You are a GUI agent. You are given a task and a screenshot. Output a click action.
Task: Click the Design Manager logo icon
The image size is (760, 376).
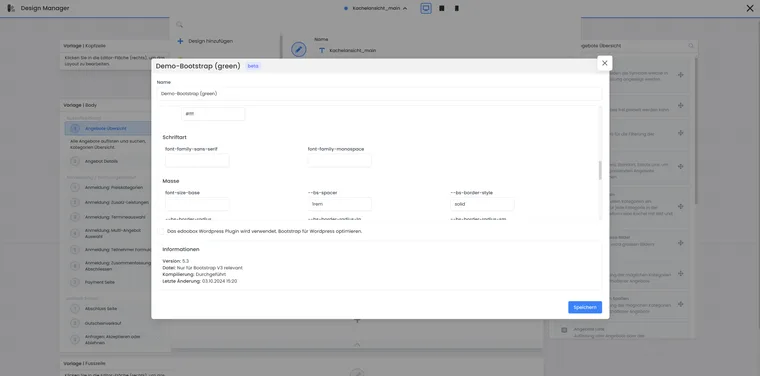click(x=11, y=8)
